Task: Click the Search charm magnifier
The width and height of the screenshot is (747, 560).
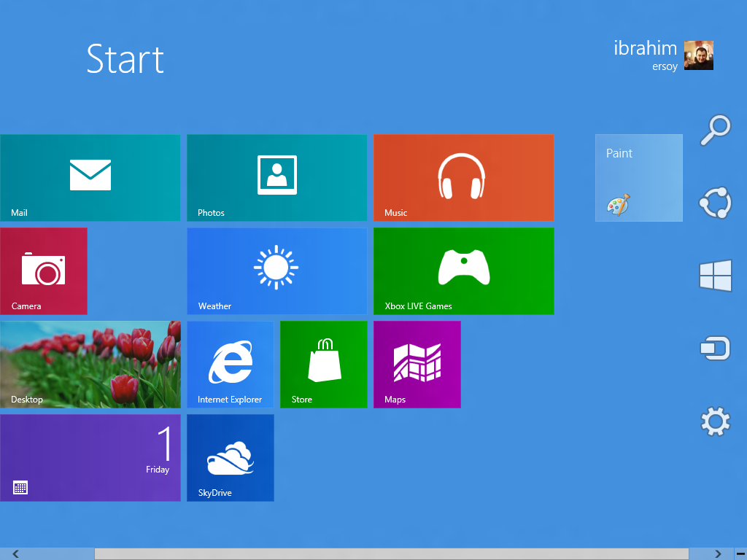Action: pos(715,130)
